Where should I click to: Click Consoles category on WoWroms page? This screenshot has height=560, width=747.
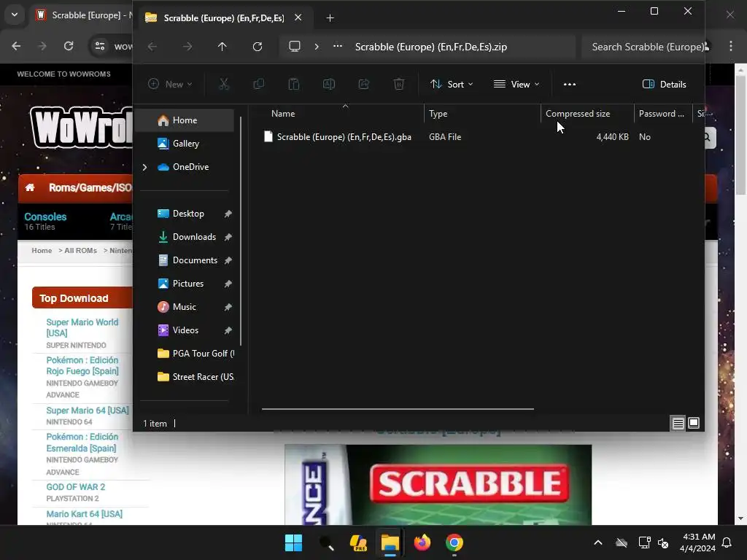coord(45,217)
